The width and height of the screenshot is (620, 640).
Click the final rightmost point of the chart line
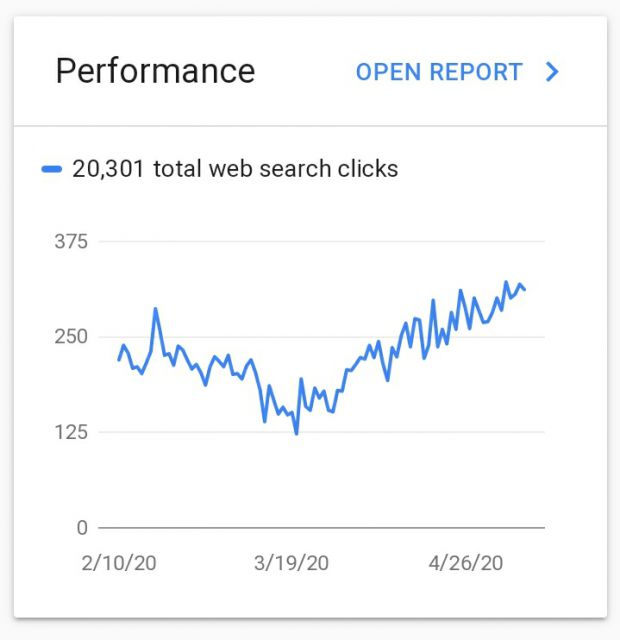[524, 289]
